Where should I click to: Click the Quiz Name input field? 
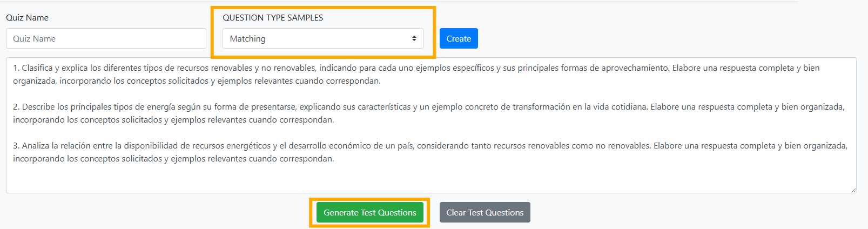pos(106,38)
